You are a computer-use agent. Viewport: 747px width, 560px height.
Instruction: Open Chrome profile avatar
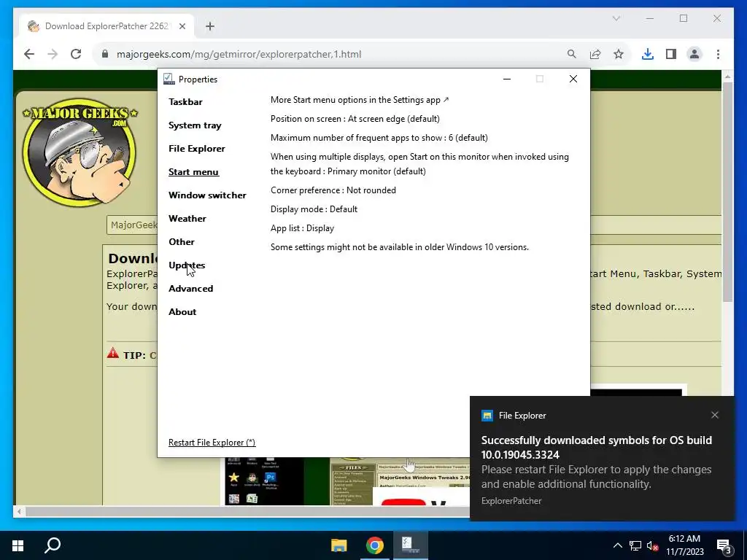(x=694, y=54)
